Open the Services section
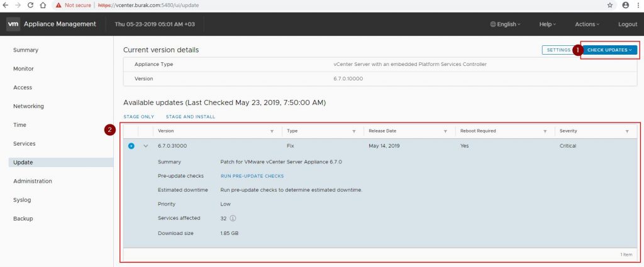This screenshot has width=644, height=267. tap(25, 144)
